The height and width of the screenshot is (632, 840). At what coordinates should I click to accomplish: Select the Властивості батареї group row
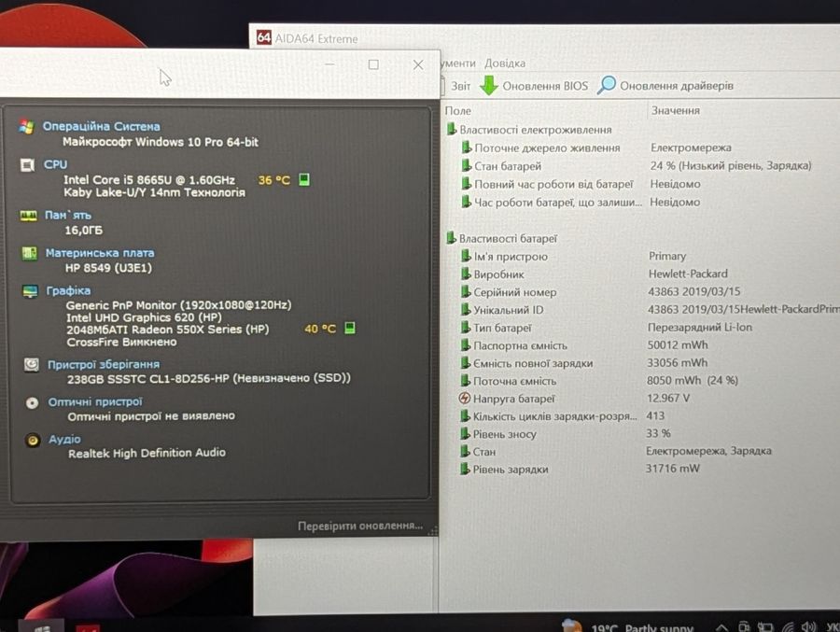point(502,239)
